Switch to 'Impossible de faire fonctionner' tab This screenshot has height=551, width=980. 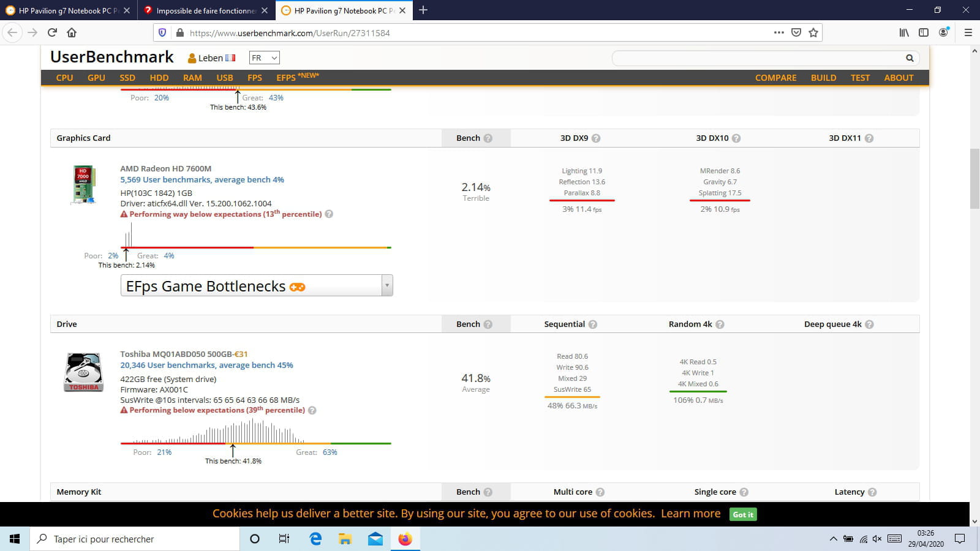pyautogui.click(x=206, y=10)
